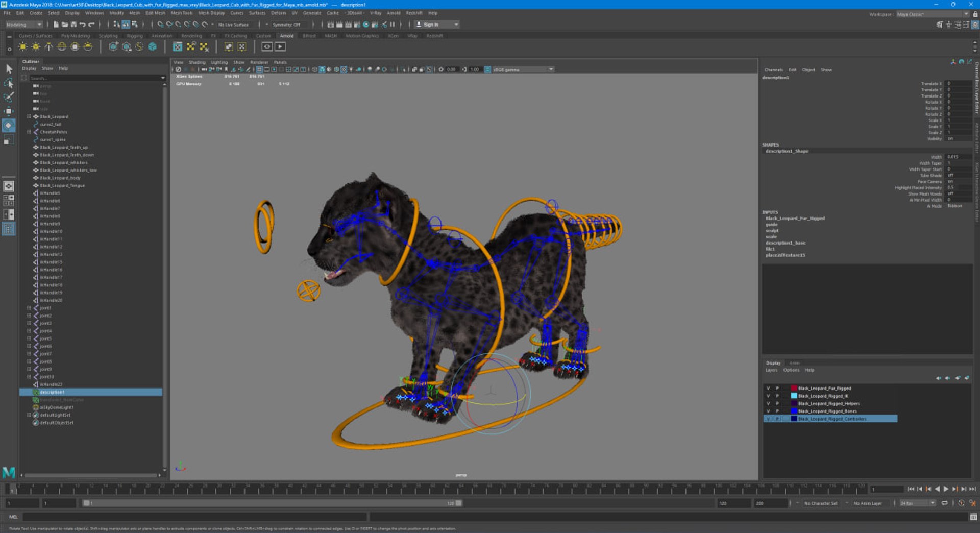980x533 pixels.
Task: Expand defaultLightSet in the Outliner
Action: pos(29,415)
